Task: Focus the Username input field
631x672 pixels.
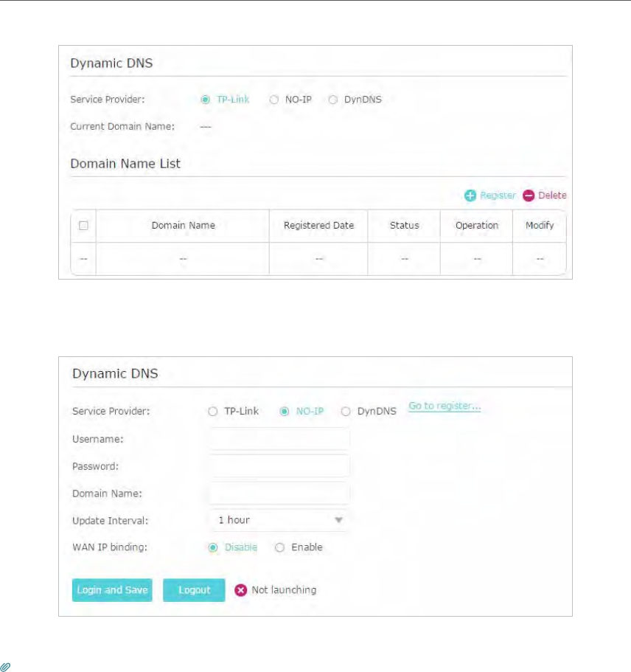Action: [279, 439]
